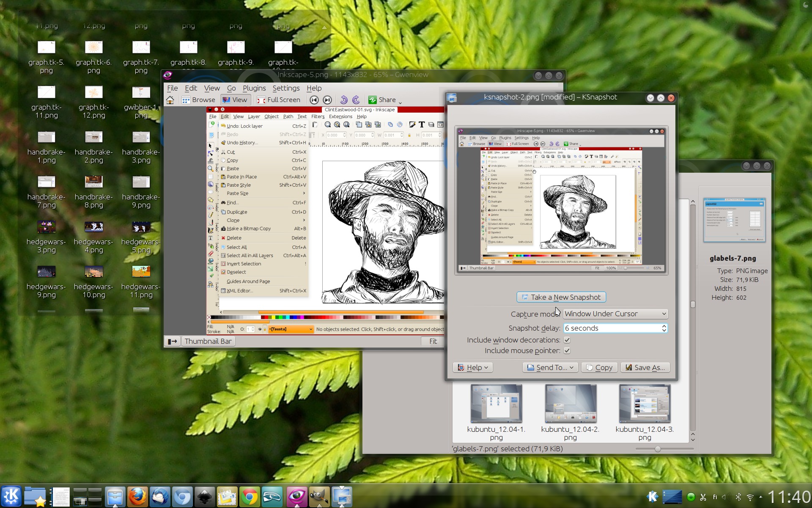Viewport: 812px width, 508px height.
Task: Adjust the Snapshot delay spinner arrows
Action: point(664,328)
